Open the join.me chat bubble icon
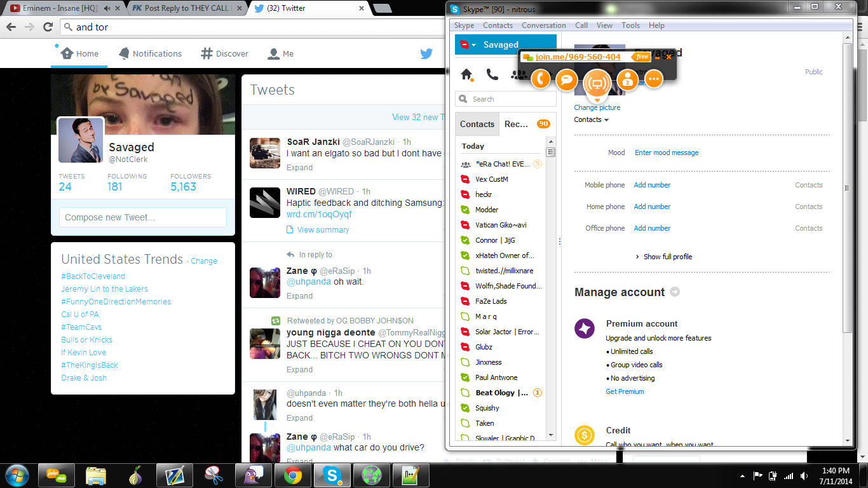868x488 pixels. 566,79
